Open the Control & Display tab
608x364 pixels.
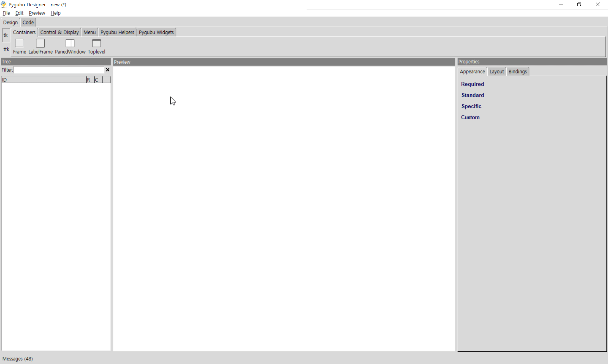click(x=60, y=32)
